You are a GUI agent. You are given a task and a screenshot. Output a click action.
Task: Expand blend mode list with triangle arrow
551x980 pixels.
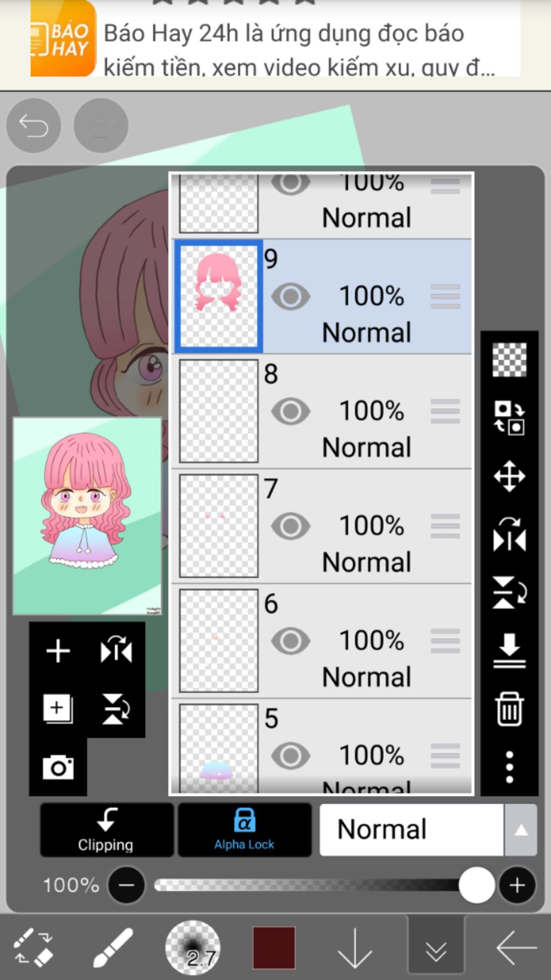coord(521,830)
